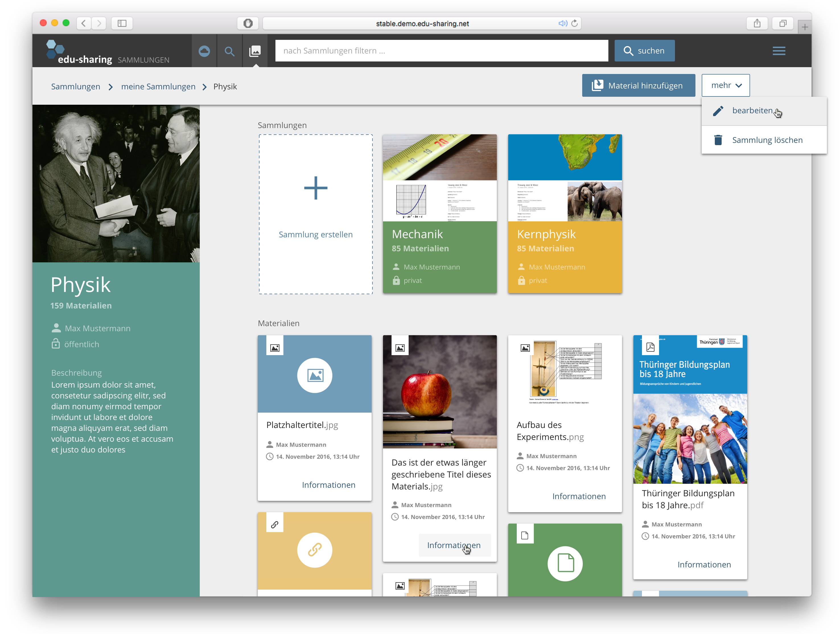Click the pencil icon next to bearbeiten
This screenshot has width=840, height=634.
tap(718, 110)
